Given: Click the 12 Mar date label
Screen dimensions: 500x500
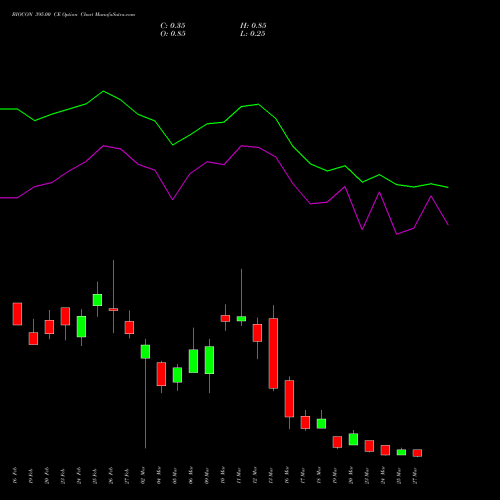Looking at the screenshot, I should point(255,476).
